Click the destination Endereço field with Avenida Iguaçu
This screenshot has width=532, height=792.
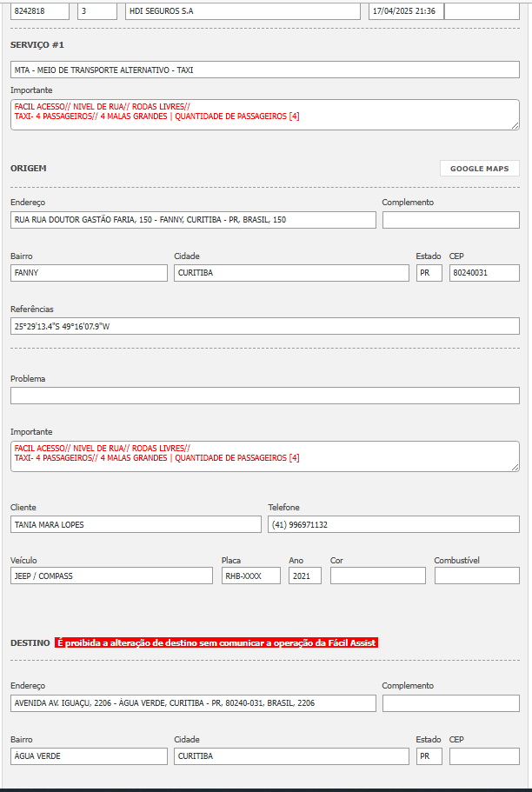pyautogui.click(x=193, y=703)
